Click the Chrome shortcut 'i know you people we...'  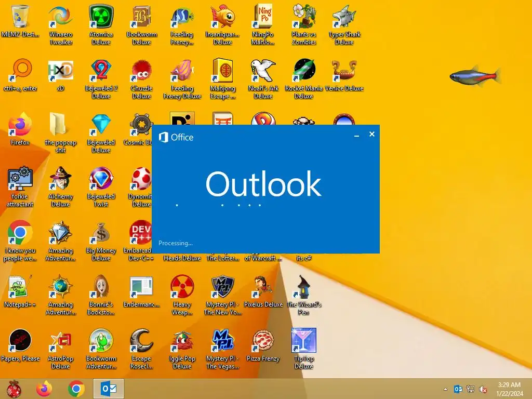coord(20,232)
